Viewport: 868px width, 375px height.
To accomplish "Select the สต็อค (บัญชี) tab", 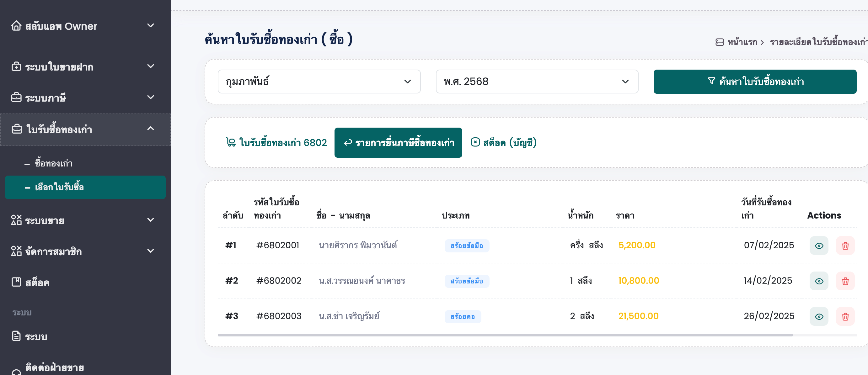I will tap(503, 142).
